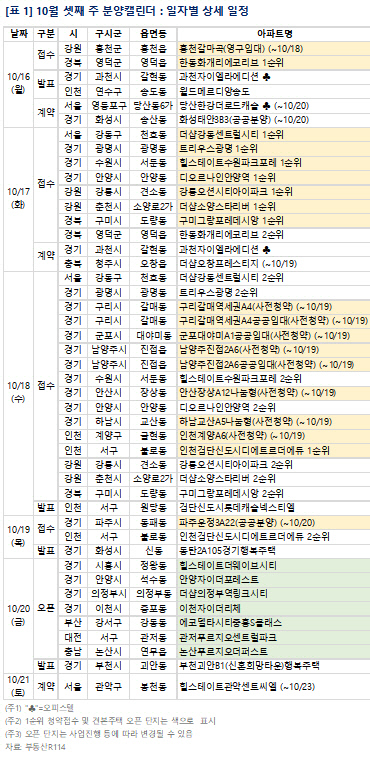Click the '10/20 (금)' date cell
Screen dimensions: 370x758
click(x=17, y=615)
